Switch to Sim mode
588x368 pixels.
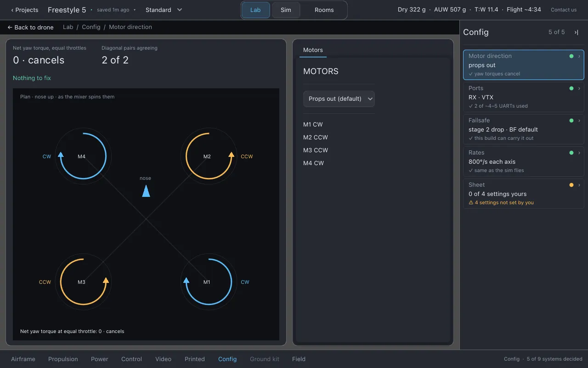[286, 10]
